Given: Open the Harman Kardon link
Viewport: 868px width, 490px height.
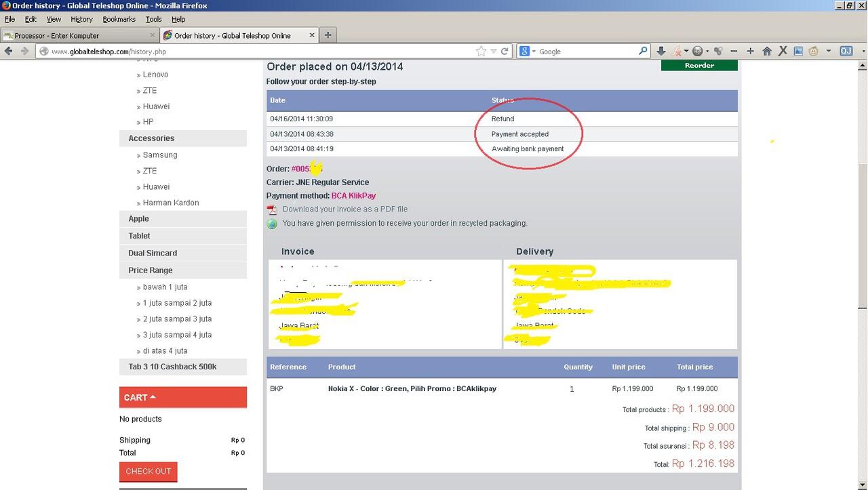Looking at the screenshot, I should (x=171, y=203).
